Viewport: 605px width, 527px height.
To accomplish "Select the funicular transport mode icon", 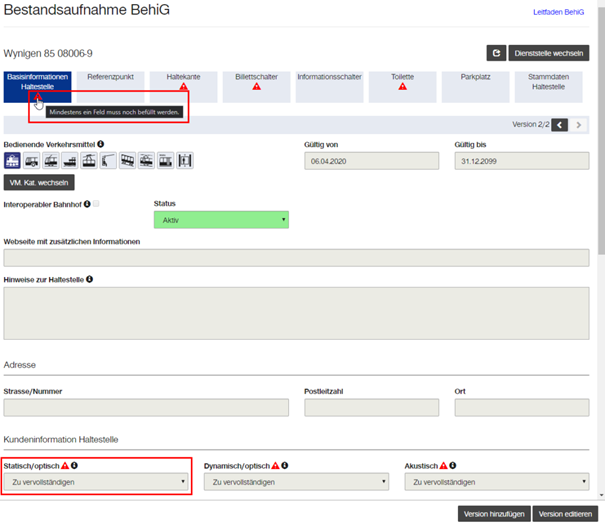I will click(127, 160).
